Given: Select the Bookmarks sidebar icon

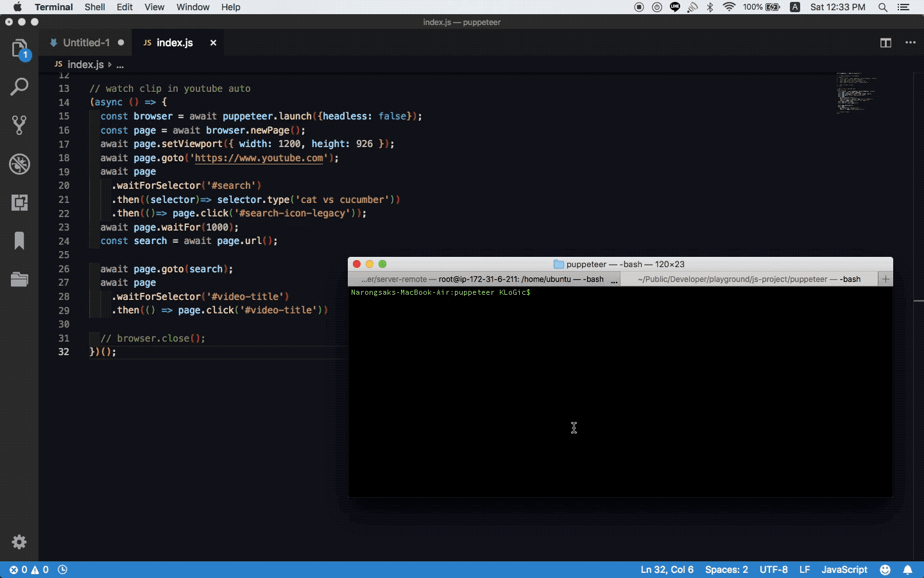Looking at the screenshot, I should [20, 241].
